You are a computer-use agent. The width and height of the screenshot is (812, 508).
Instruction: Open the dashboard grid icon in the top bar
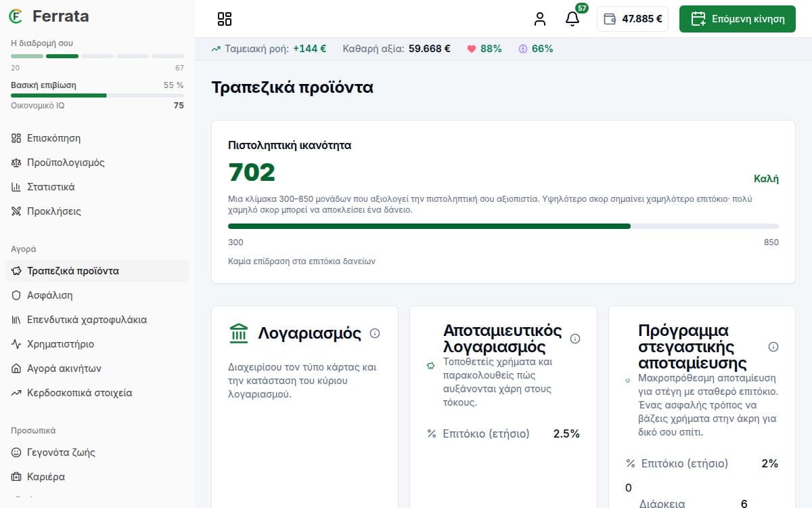click(x=225, y=19)
